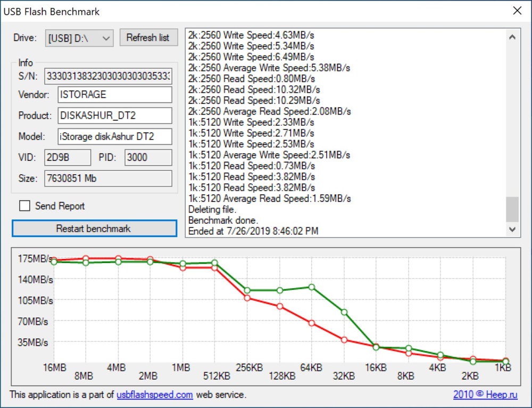Click the 35MB/s axis label
Screen dimensions: 532x408
[x=32, y=342]
